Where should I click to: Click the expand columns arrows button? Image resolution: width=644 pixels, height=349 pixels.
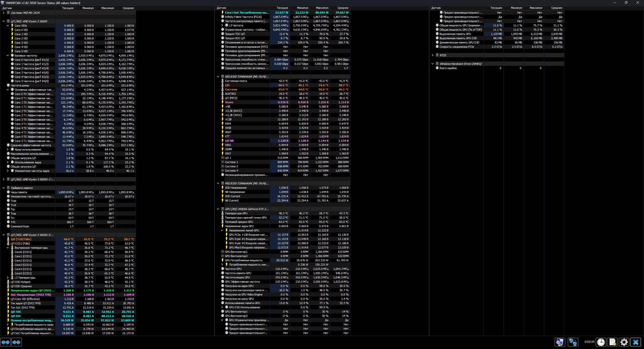coord(6,342)
